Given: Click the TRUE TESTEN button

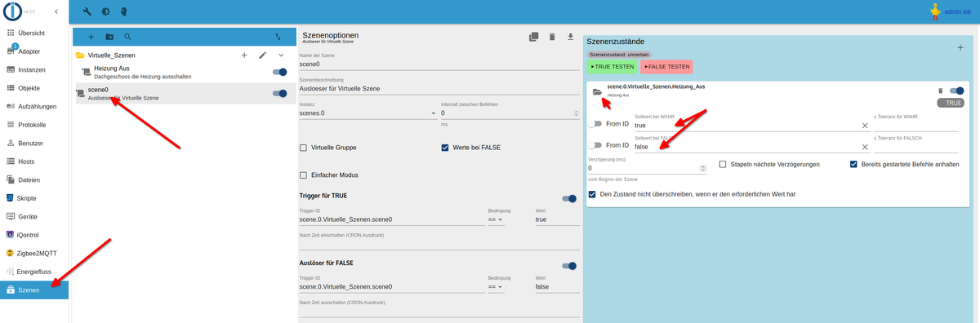Looking at the screenshot, I should click(x=611, y=66).
